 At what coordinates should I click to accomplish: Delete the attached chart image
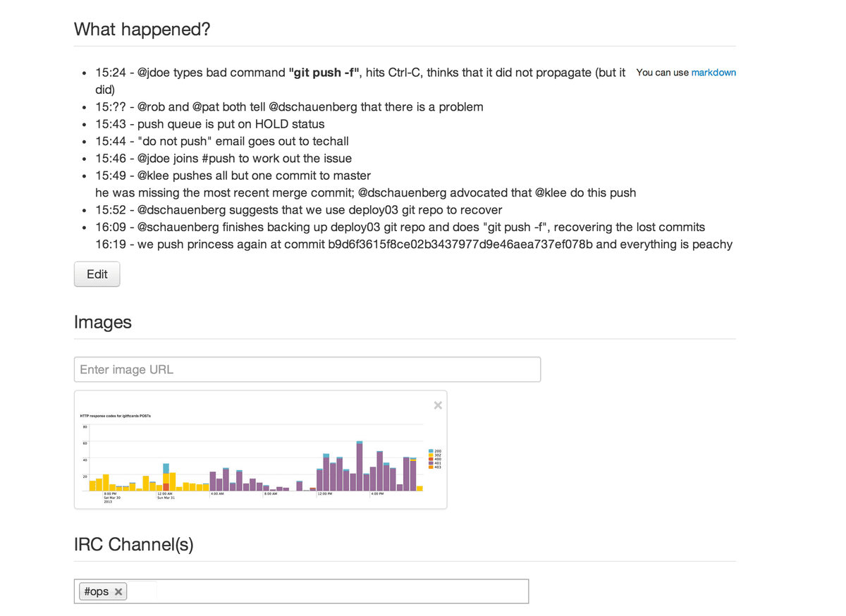coord(438,405)
